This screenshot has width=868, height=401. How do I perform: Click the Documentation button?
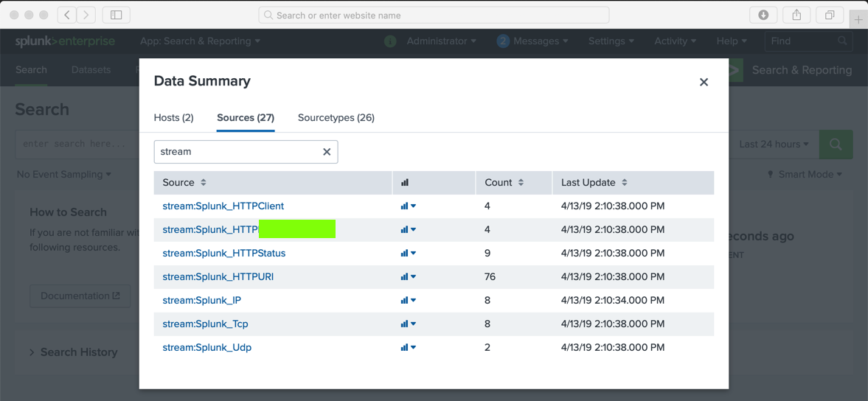(80, 296)
